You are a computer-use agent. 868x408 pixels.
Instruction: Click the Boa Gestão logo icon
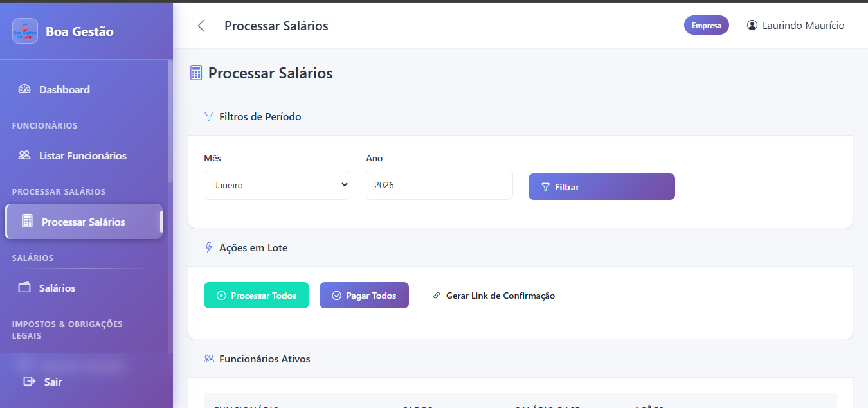point(25,31)
